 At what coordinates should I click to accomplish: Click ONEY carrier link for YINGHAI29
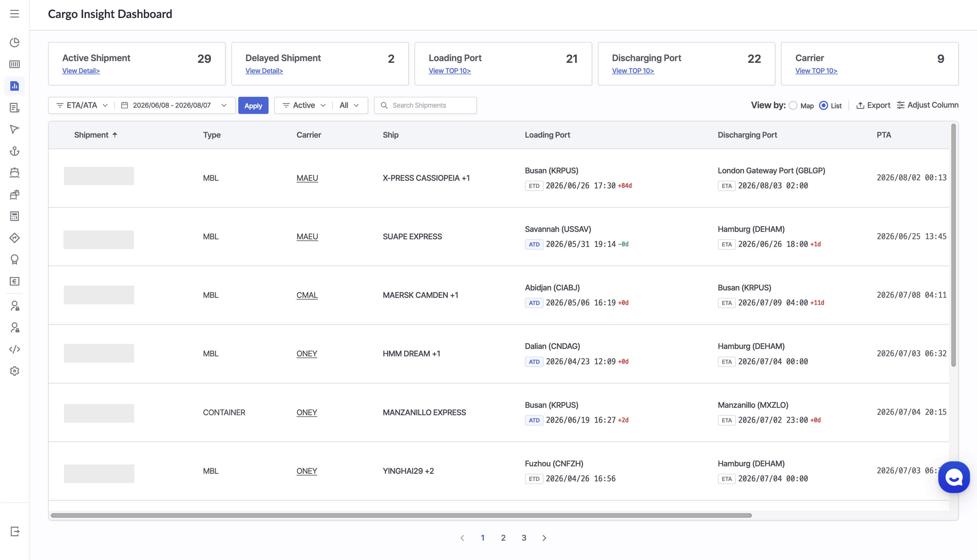307,471
